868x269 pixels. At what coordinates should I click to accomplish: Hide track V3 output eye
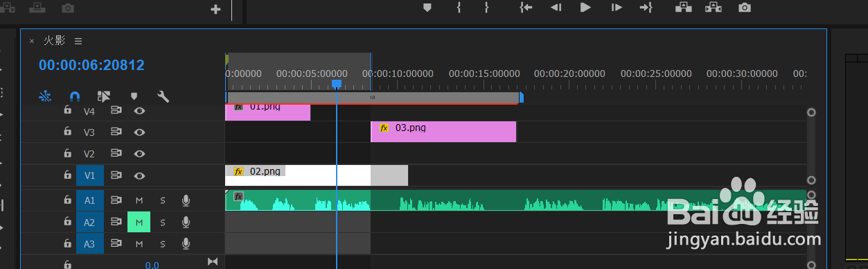pyautogui.click(x=139, y=132)
